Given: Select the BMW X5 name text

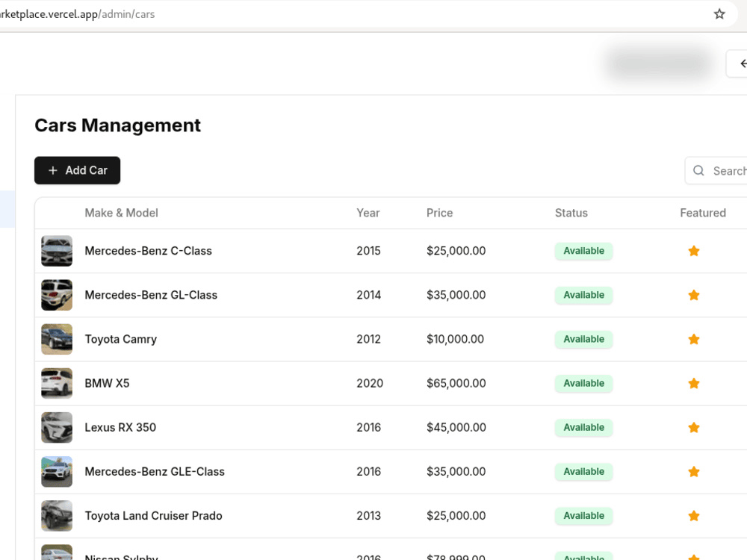Looking at the screenshot, I should point(107,383).
